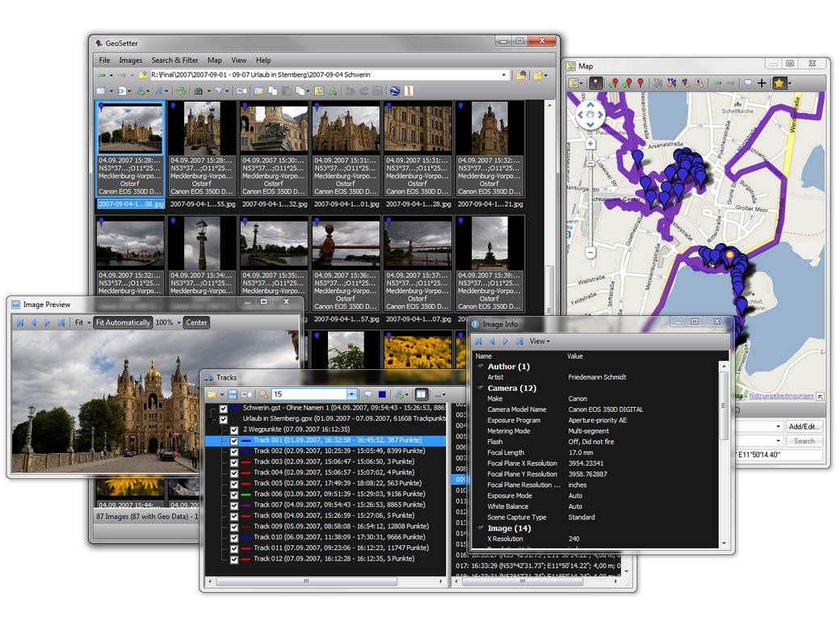Jump to first image in Image Preview
The image size is (840, 630).
pos(20,322)
